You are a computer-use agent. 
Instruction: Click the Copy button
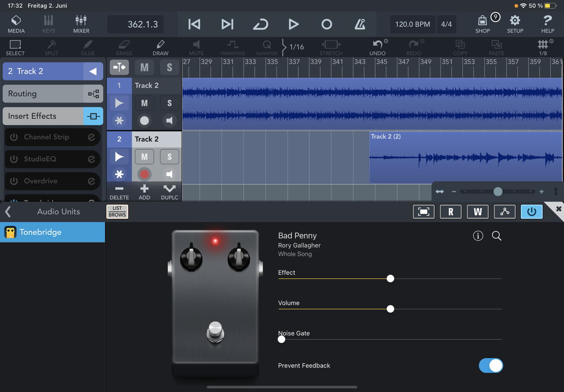(x=460, y=48)
